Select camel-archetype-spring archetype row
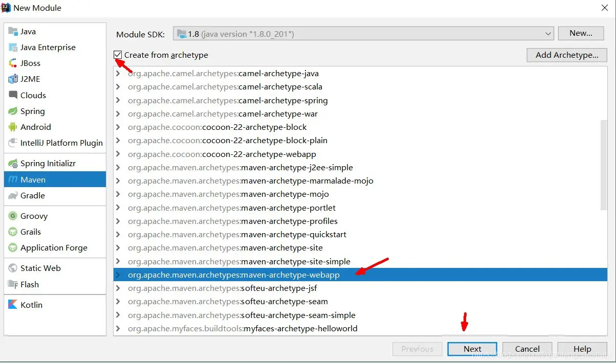This screenshot has height=364, width=616. click(360, 101)
